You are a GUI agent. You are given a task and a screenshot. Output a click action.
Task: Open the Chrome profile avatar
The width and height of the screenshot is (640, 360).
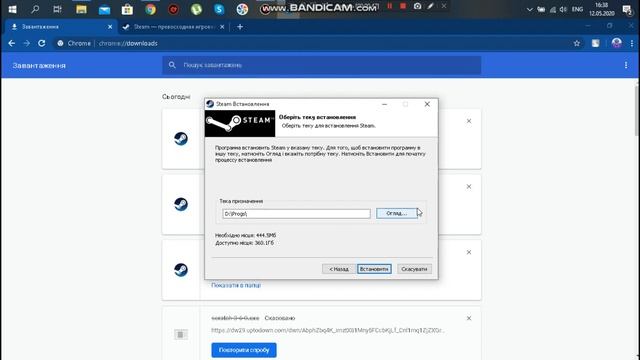pos(616,43)
